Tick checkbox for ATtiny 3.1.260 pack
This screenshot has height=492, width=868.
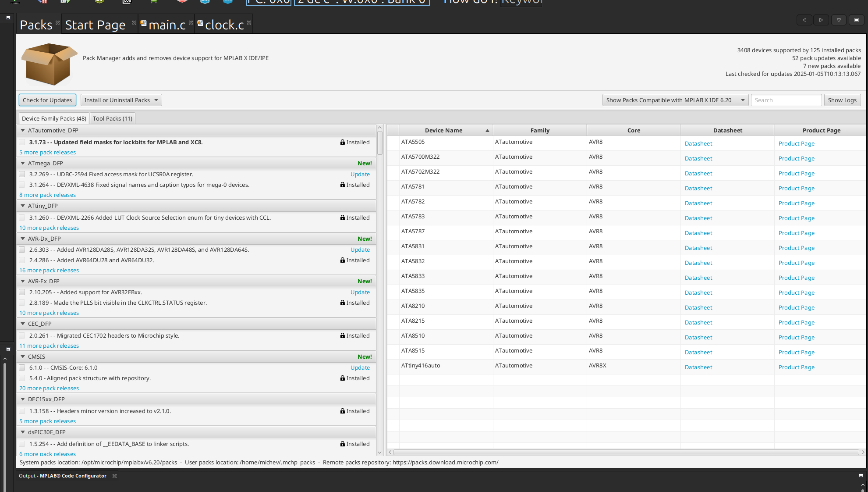tap(22, 217)
